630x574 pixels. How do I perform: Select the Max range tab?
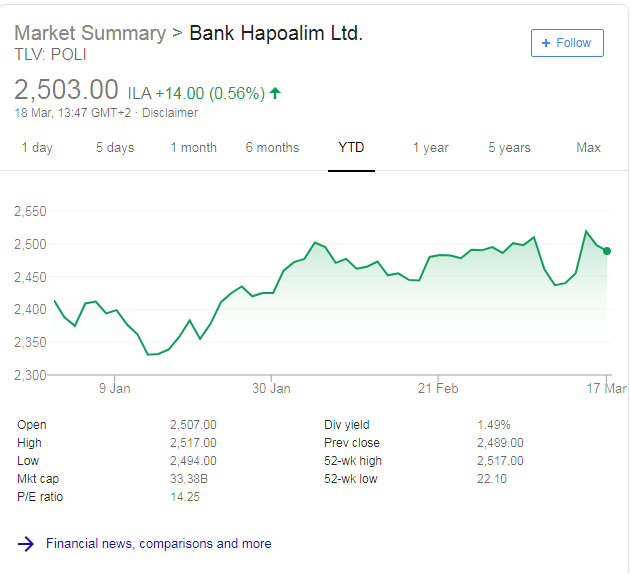click(x=588, y=148)
